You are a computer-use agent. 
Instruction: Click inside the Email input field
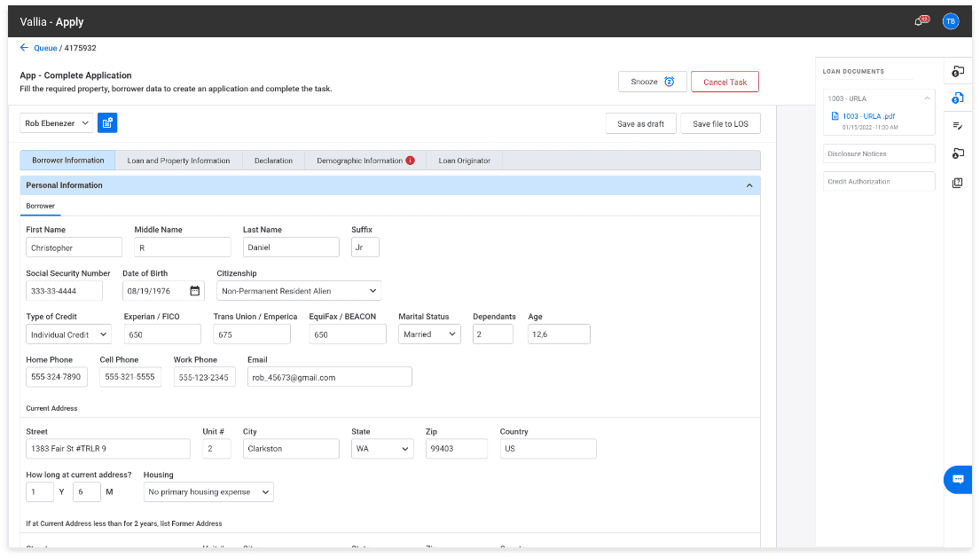click(328, 376)
